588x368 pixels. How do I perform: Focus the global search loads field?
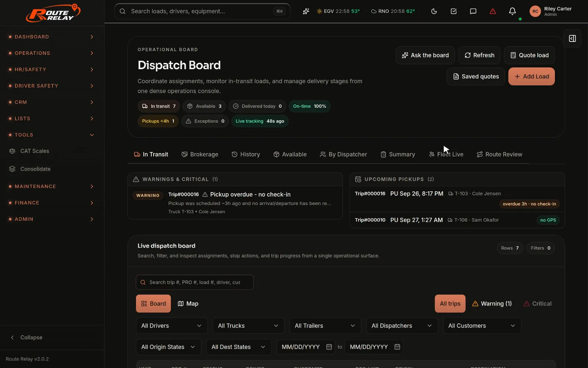pos(202,11)
